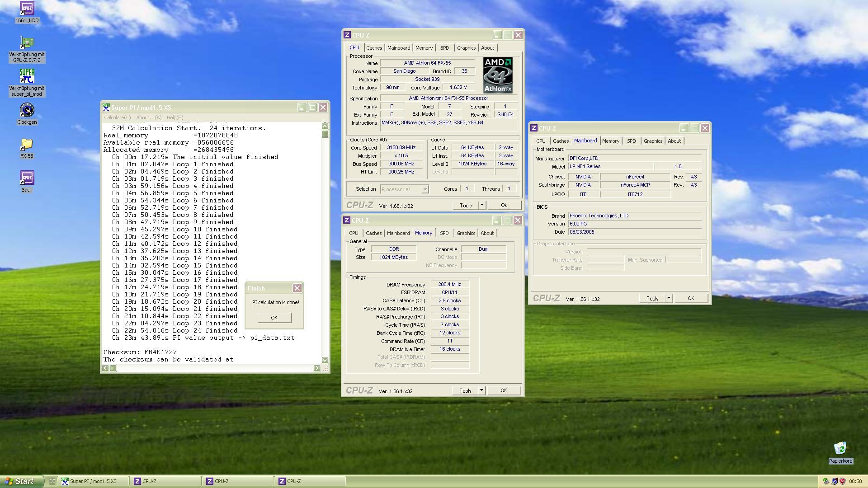This screenshot has height=488, width=868.
Task: Click the taskbar clock showing 00:50
Action: pos(855,481)
